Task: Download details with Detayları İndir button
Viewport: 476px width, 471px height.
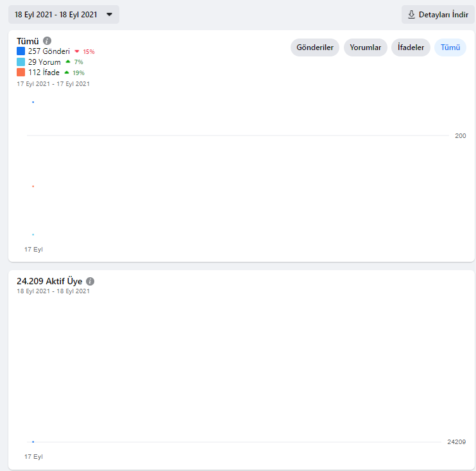Action: pyautogui.click(x=438, y=15)
